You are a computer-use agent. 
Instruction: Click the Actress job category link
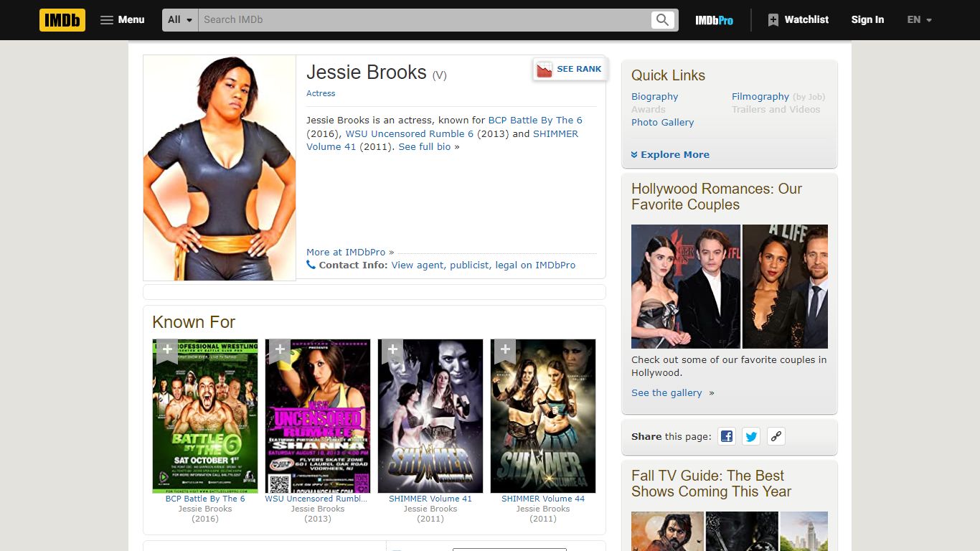[321, 93]
